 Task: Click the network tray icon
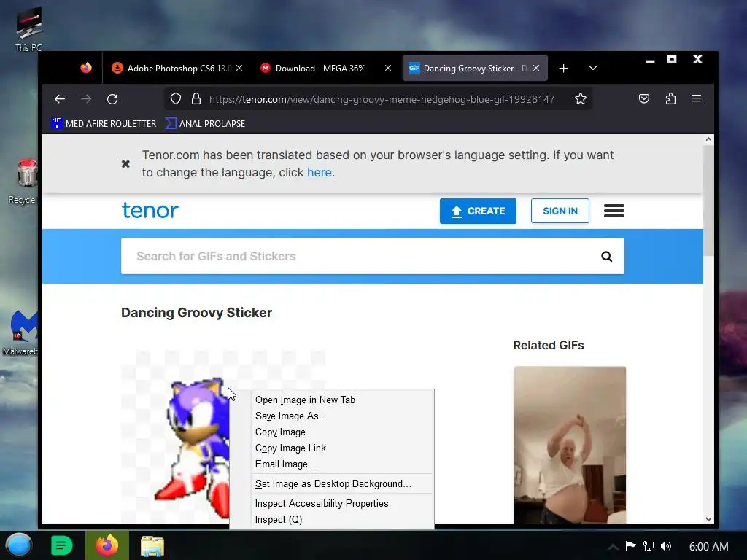[649, 546]
